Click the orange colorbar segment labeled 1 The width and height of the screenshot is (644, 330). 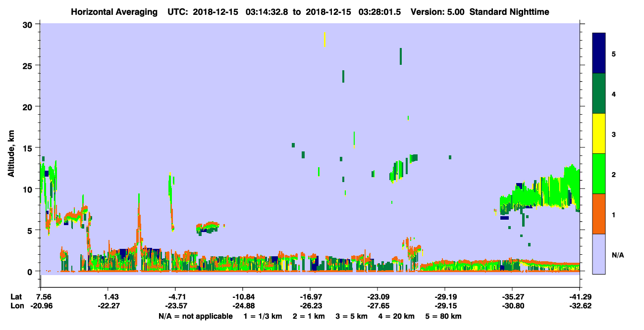coord(599,214)
